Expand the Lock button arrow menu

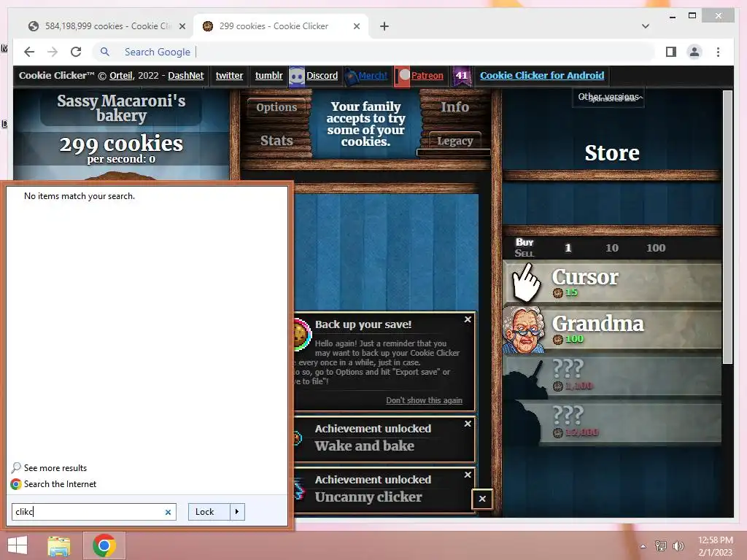[x=237, y=511]
